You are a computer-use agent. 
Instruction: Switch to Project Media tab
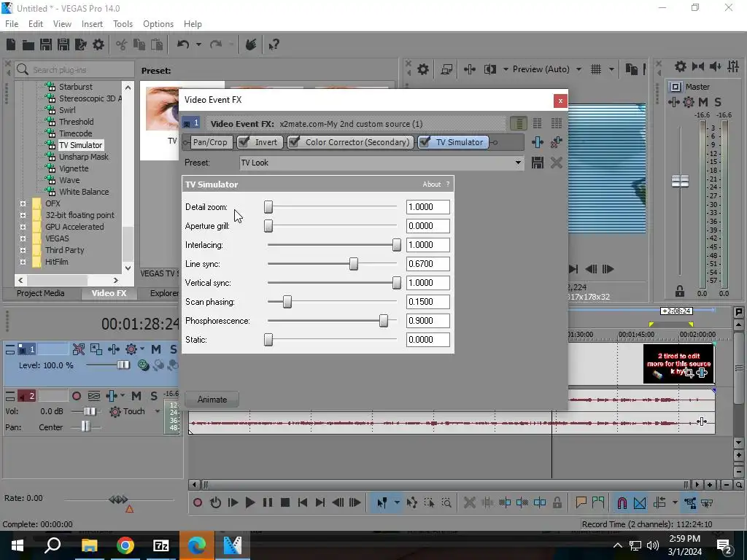41,293
